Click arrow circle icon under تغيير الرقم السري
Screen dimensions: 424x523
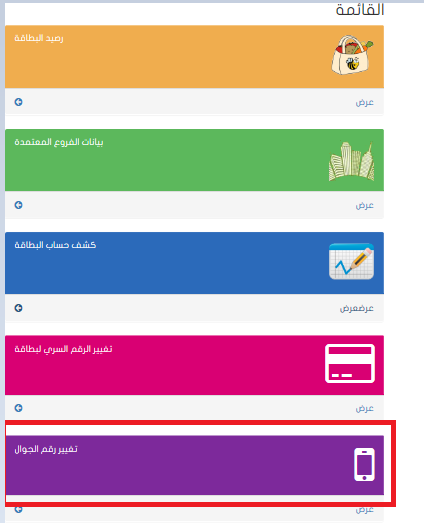click(18, 408)
